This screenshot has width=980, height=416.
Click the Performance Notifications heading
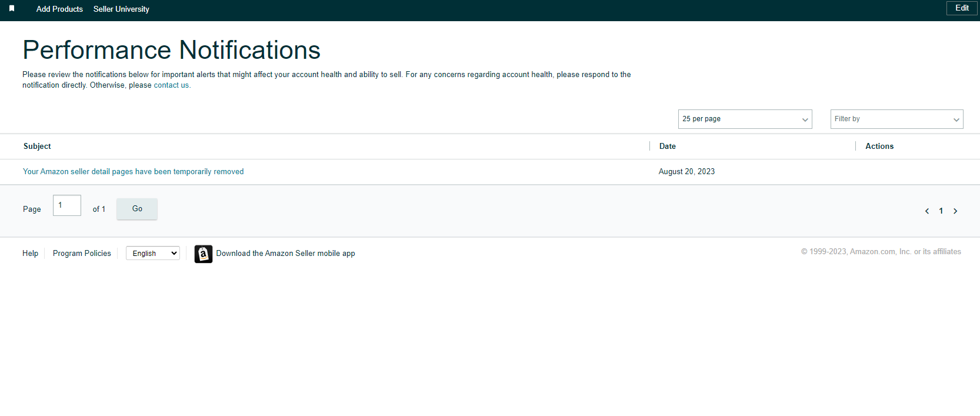pyautogui.click(x=171, y=50)
